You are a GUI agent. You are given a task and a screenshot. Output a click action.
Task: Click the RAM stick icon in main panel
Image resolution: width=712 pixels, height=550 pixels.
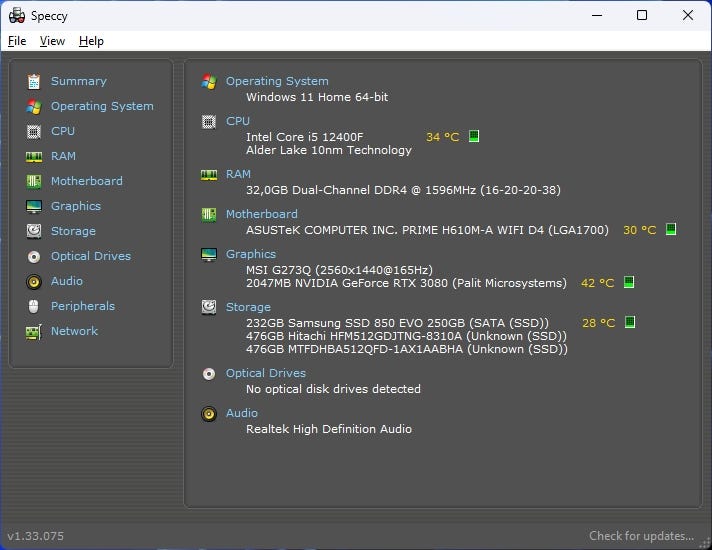point(209,175)
